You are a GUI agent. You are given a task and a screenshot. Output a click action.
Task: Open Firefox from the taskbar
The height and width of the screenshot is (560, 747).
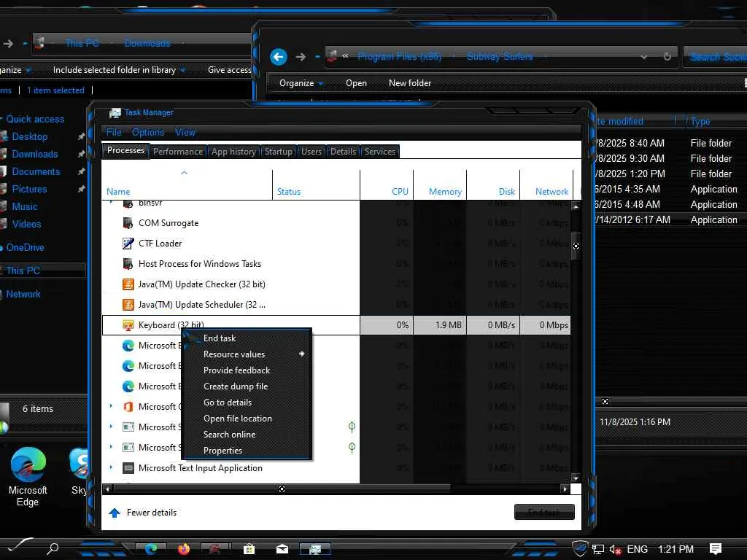(183, 549)
